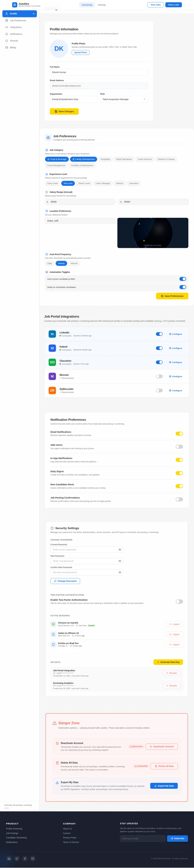
Task: Click the Danger Zone warning icon
Action: click(x=55, y=723)
